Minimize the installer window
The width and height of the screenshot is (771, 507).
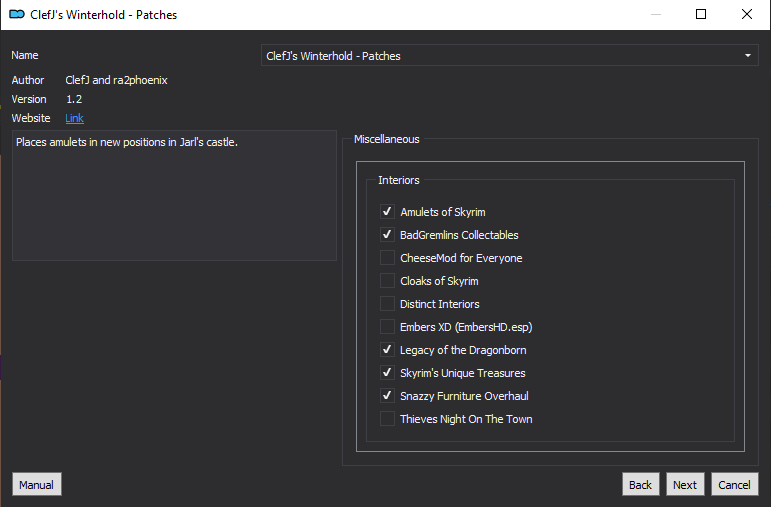point(656,14)
